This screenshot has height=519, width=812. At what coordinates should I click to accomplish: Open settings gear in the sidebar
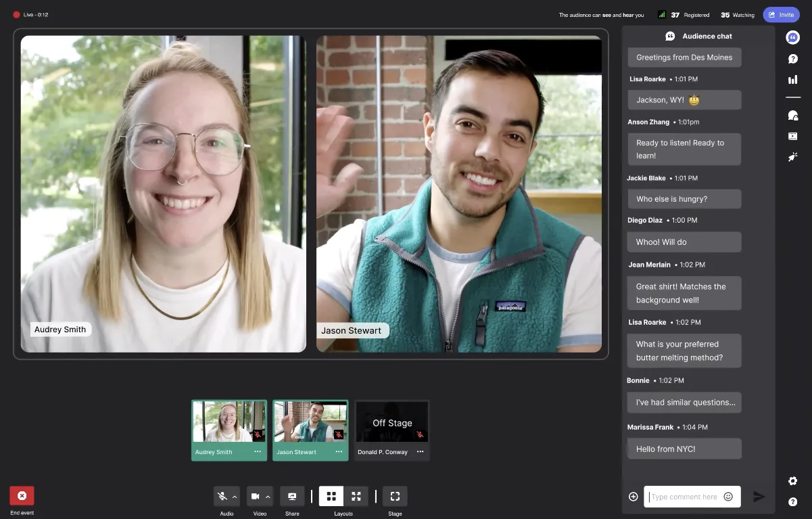[793, 481]
